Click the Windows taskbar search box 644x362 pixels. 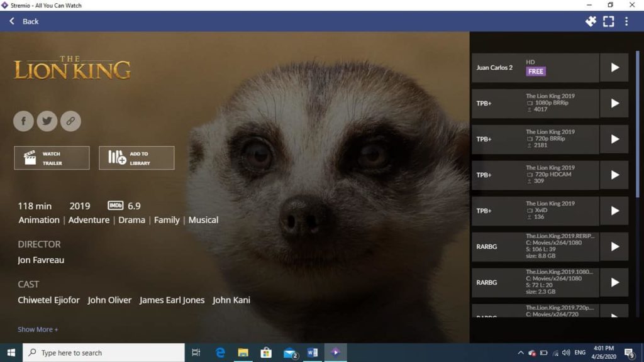[x=104, y=353]
